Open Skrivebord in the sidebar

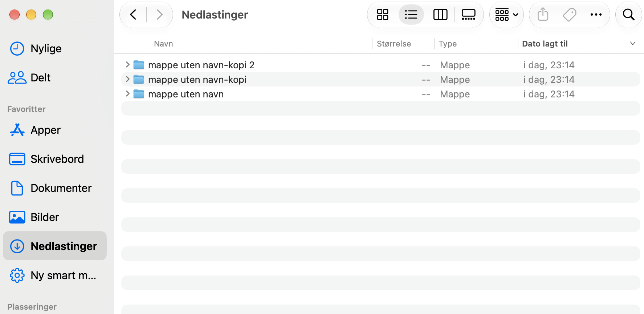pos(55,159)
